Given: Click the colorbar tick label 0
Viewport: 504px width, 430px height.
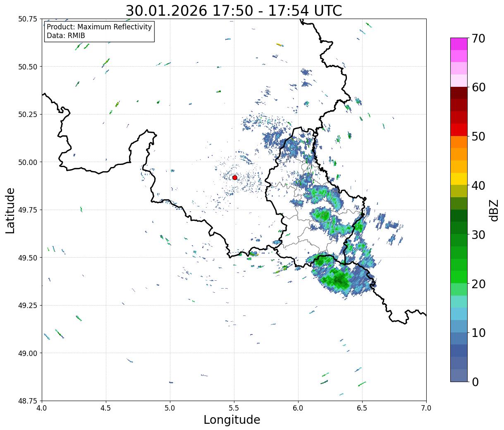Looking at the screenshot, I should point(475,382).
